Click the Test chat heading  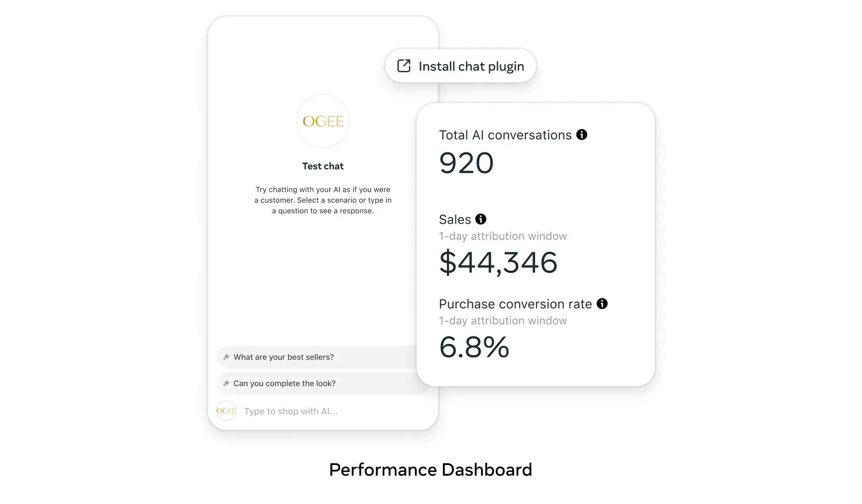click(323, 166)
